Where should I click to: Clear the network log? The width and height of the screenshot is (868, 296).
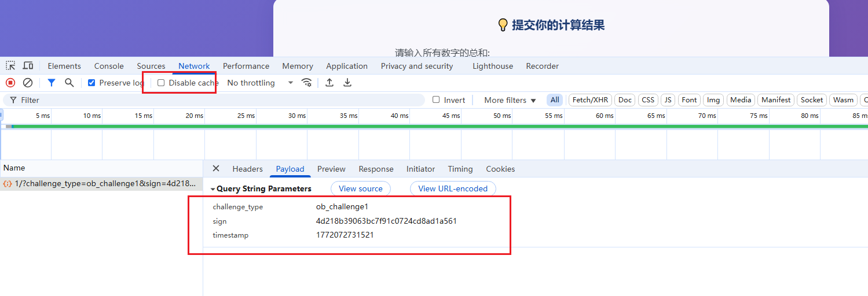pyautogui.click(x=27, y=83)
